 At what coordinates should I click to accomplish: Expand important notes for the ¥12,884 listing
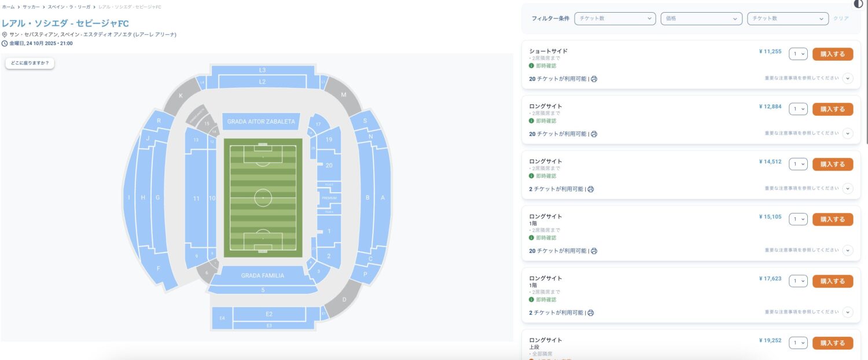(848, 133)
